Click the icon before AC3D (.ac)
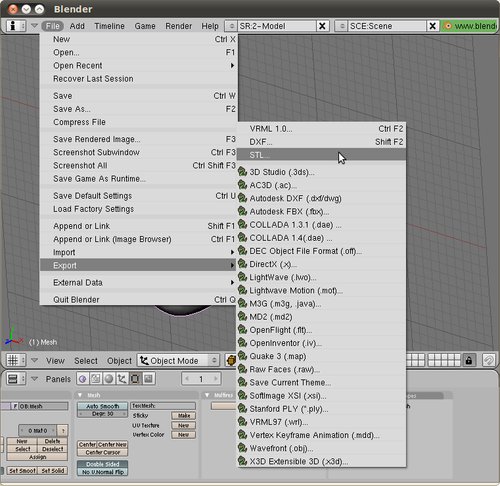This screenshot has width=500, height=486. point(242,185)
